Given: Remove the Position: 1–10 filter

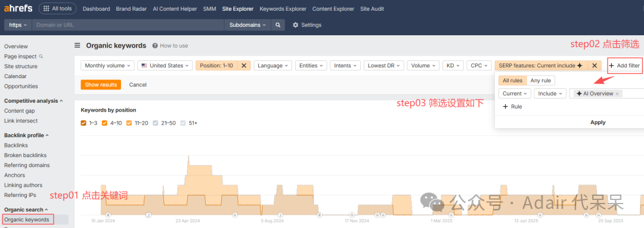Looking at the screenshot, I should coord(243,65).
